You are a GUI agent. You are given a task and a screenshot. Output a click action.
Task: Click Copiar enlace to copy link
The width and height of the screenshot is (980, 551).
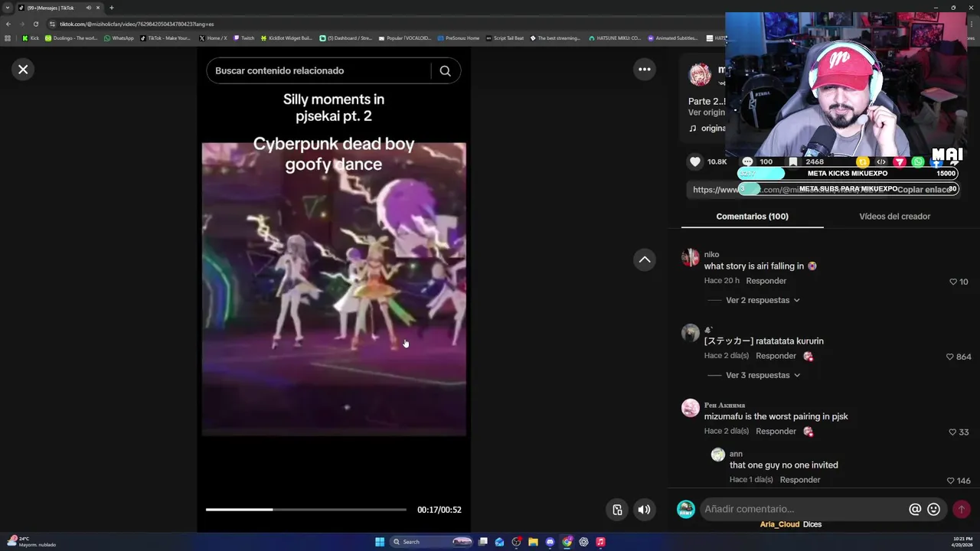(925, 190)
